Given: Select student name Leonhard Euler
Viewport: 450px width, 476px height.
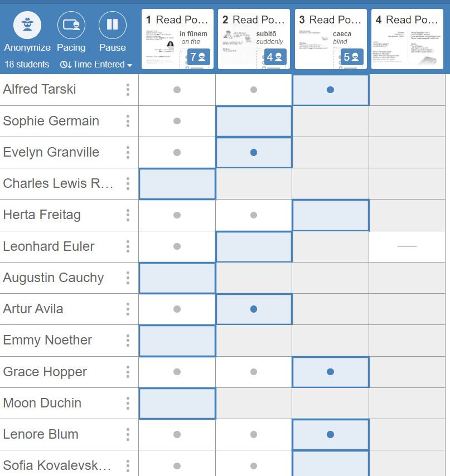Looking at the screenshot, I should (x=49, y=246).
